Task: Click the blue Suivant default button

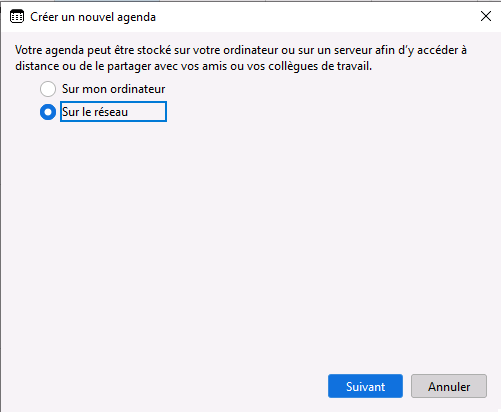Action: coord(365,386)
